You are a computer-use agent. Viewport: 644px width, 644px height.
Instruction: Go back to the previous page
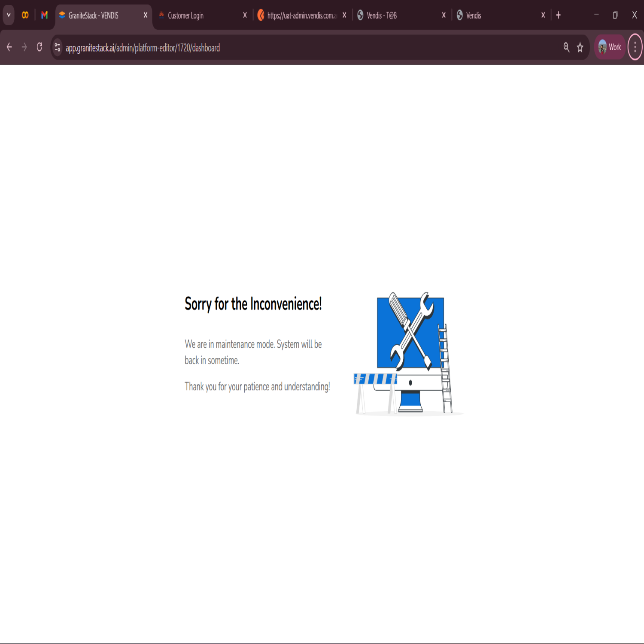point(9,47)
